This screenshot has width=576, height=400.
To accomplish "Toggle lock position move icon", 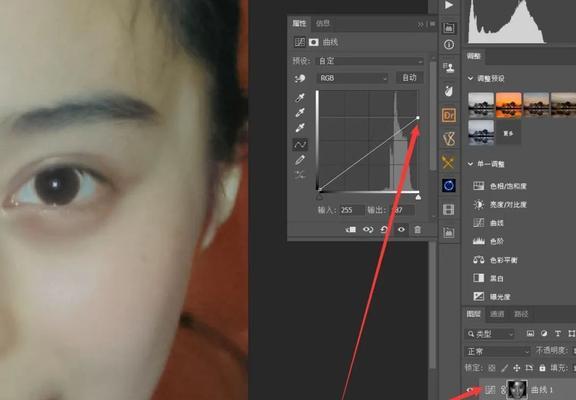I will pos(516,368).
